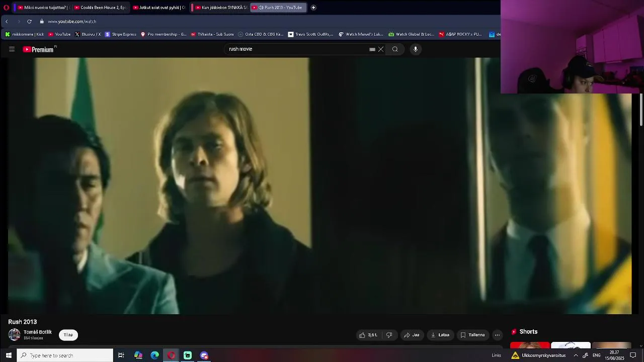Open 'mikkomane | Kick' bookmark
This screenshot has height=362, width=644.
tap(25, 34)
